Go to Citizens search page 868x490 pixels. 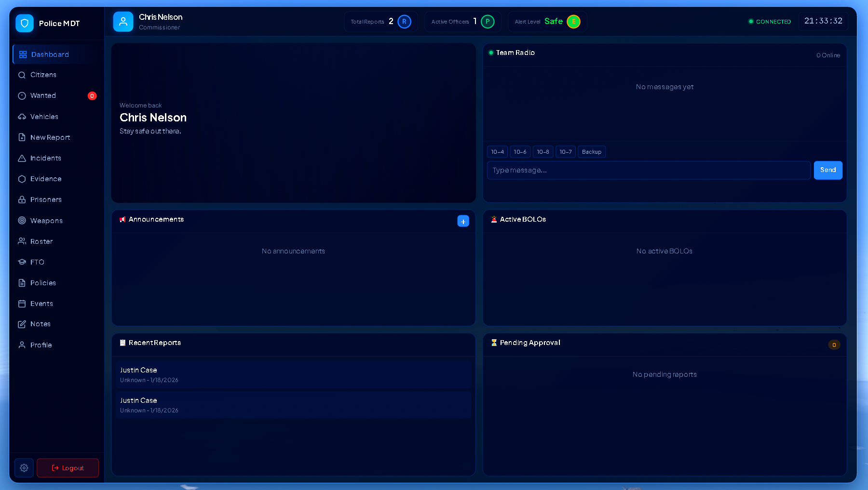(43, 75)
